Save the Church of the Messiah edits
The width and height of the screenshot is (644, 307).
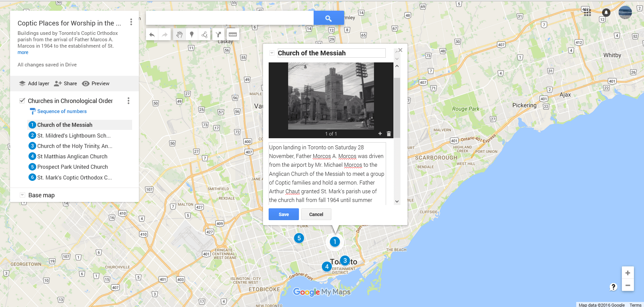[x=283, y=214]
